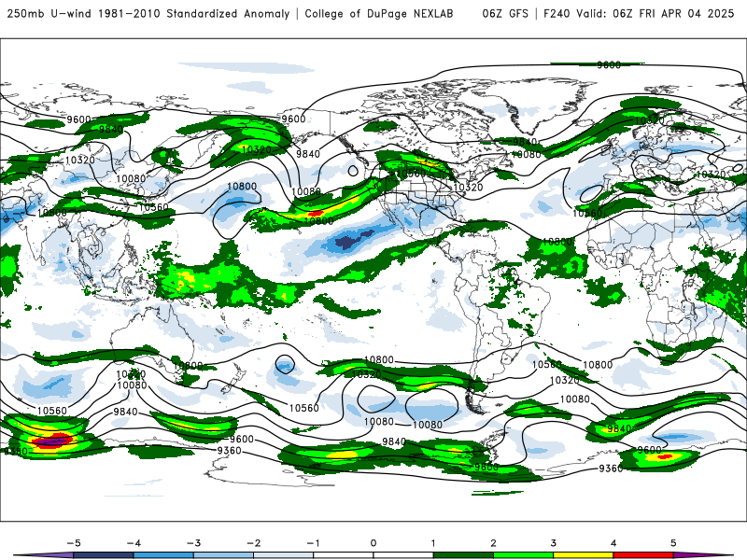Image resolution: width=747 pixels, height=560 pixels.
Task: Click the "06Z GFS" model run text
Action: [505, 13]
